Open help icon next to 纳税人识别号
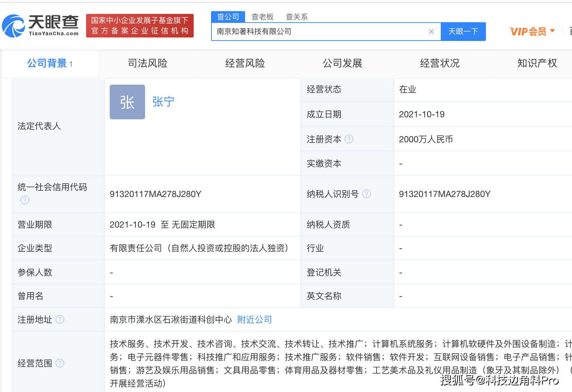The height and width of the screenshot is (392, 572). [367, 194]
